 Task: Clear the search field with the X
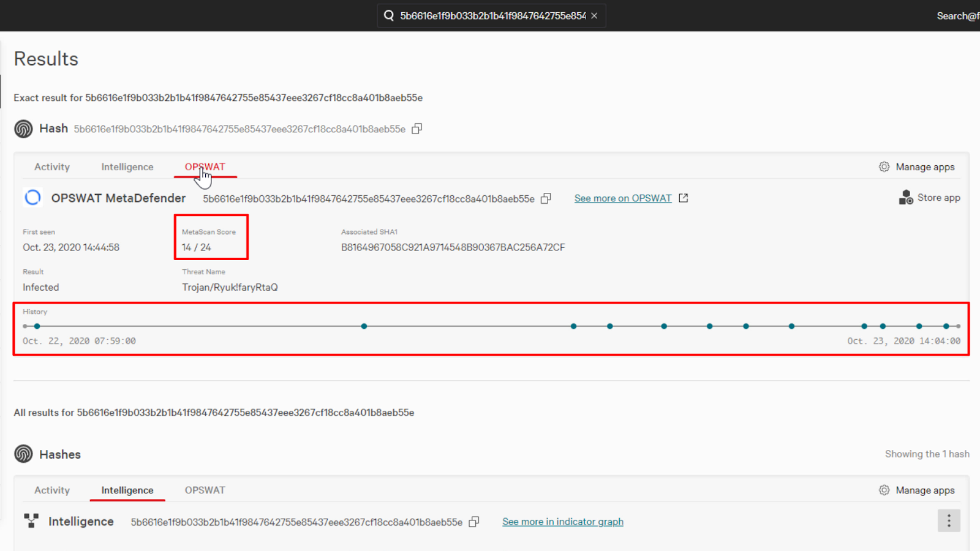(x=594, y=16)
